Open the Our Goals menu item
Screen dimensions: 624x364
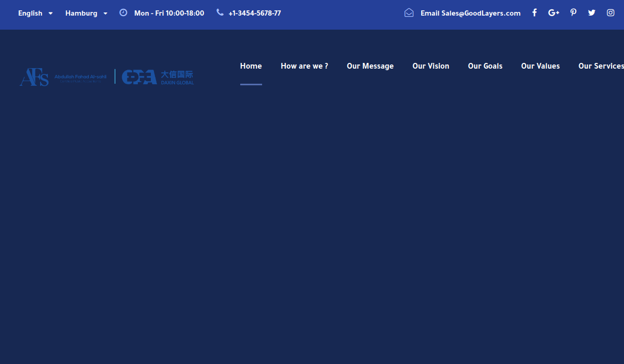point(485,66)
